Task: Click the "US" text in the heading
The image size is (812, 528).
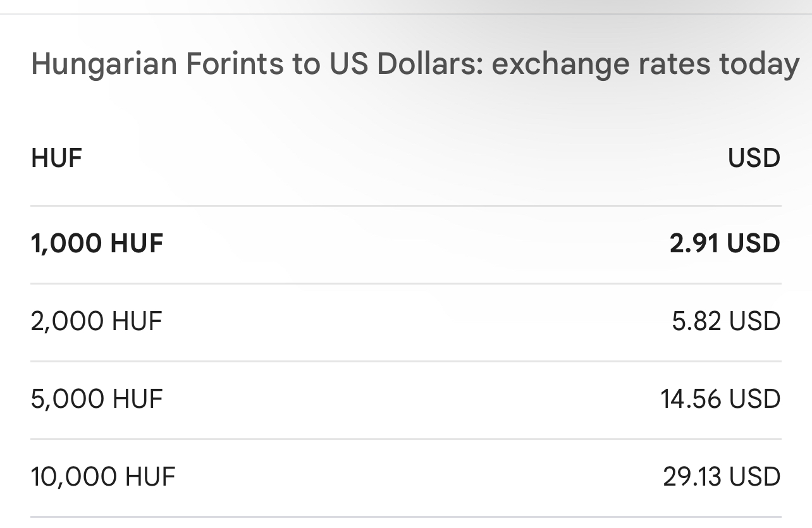Action: click(x=348, y=64)
